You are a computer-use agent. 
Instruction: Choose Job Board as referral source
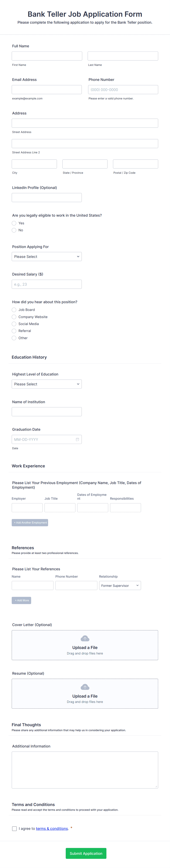click(14, 310)
